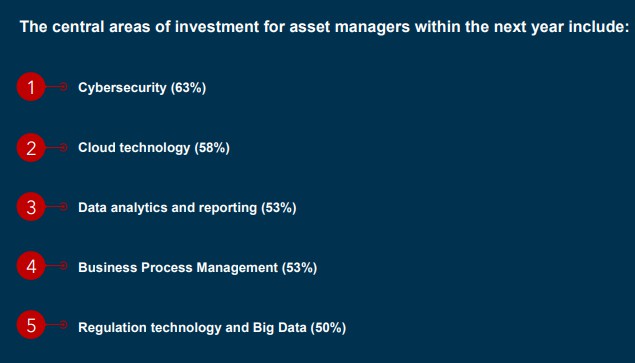Click connector dot beside Cybersecurity

click(63, 86)
